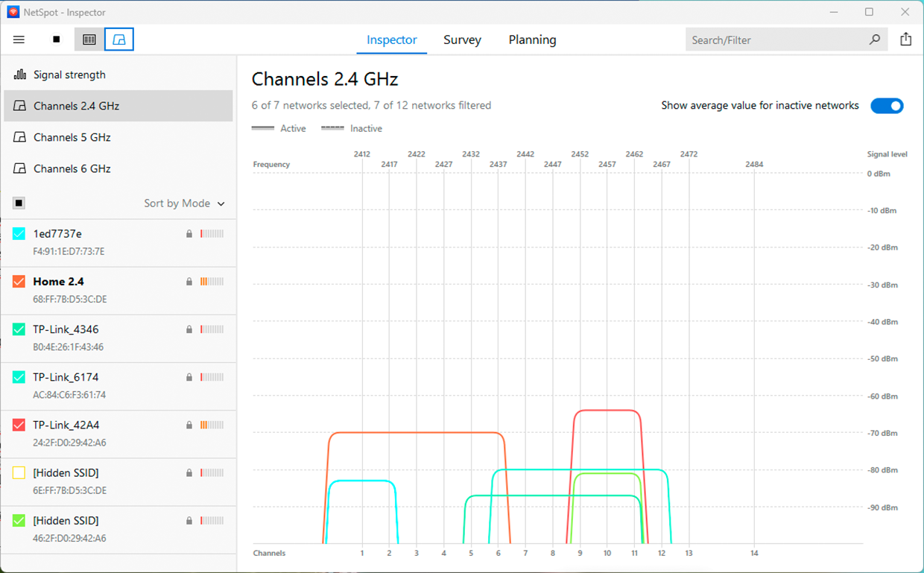This screenshot has width=924, height=573.
Task: Click the Search/Filter input field
Action: [775, 39]
